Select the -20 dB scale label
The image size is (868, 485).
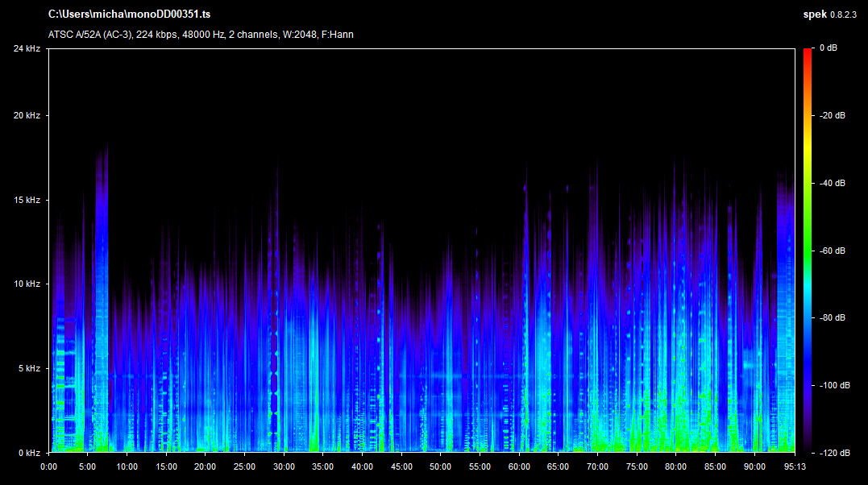coord(832,116)
